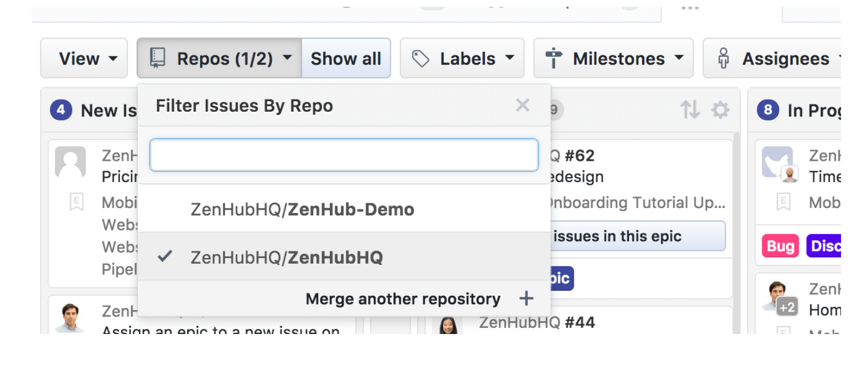The height and width of the screenshot is (370, 868).
Task: Click the Repos book icon
Action: tap(157, 58)
